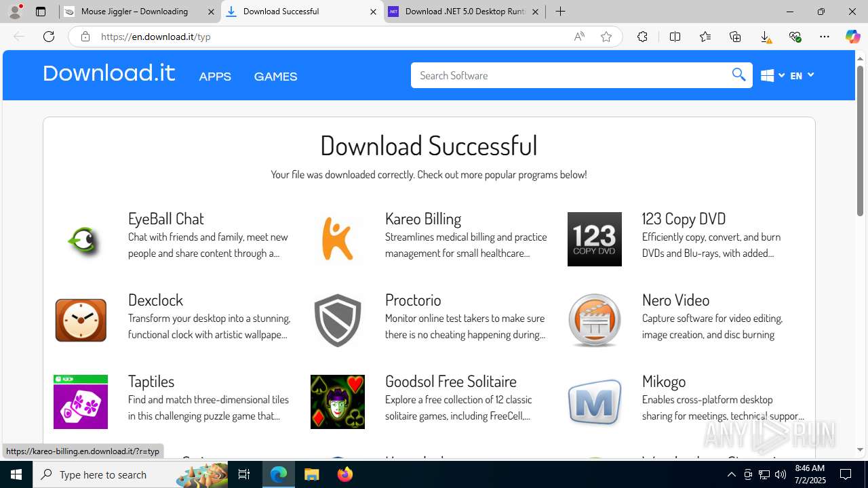This screenshot has width=868, height=488.
Task: Close the Download Successful tab
Action: (x=374, y=12)
